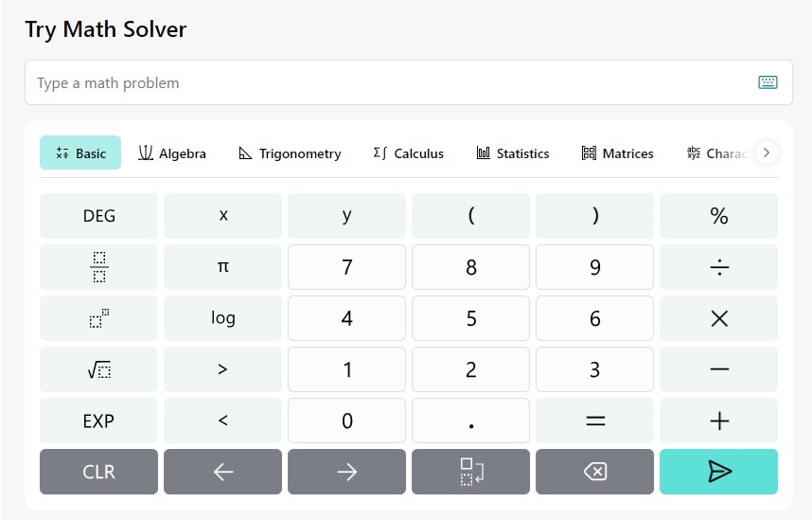Open the Characters tab
This screenshot has height=520, width=812.
(719, 152)
